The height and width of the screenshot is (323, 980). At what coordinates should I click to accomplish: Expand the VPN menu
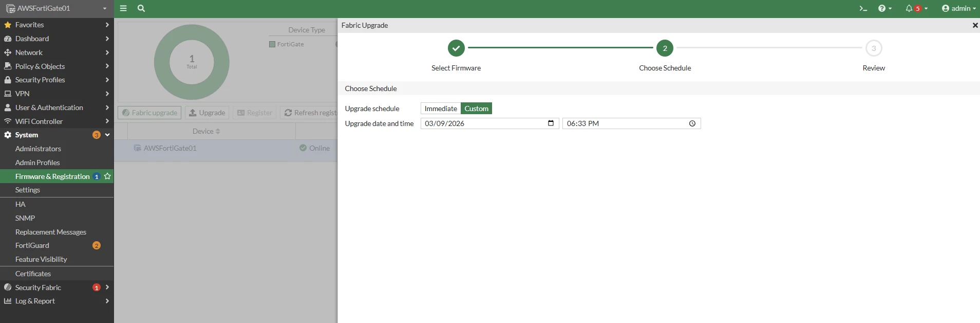coord(56,94)
